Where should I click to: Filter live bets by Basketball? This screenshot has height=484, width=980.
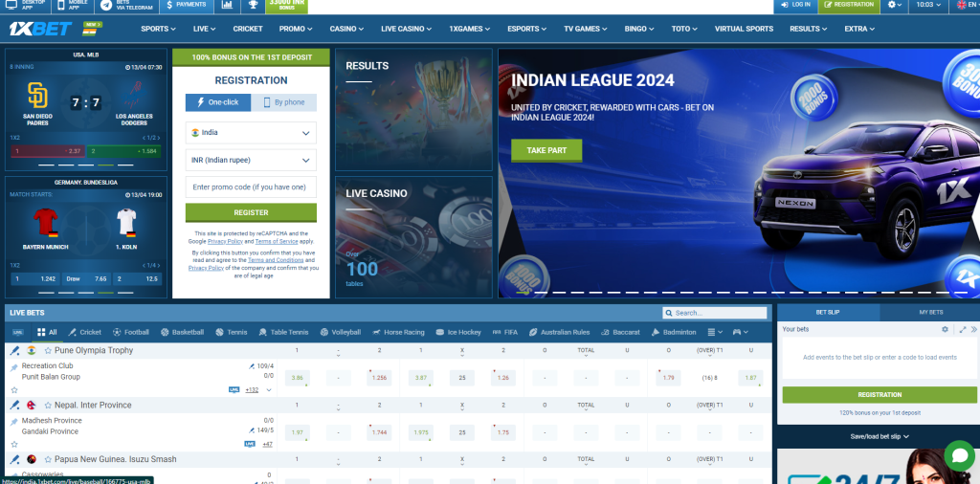point(182,332)
